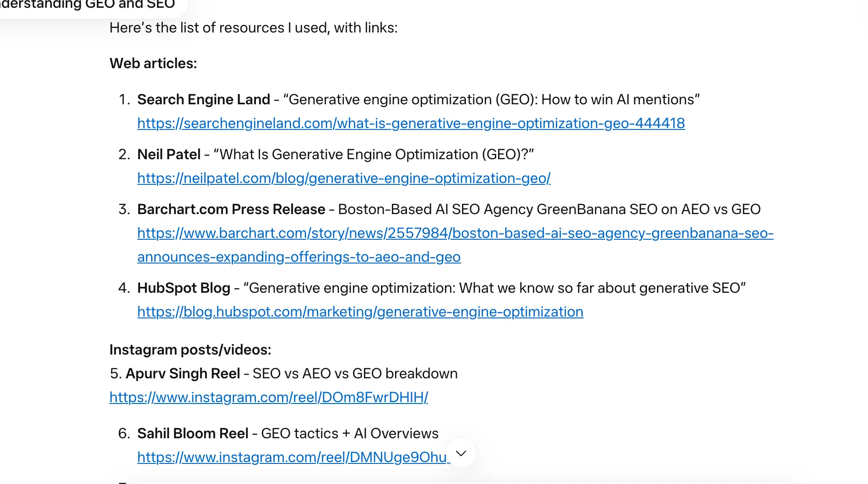Click the 'Web articles:' heading
868x484 pixels.
click(x=153, y=63)
